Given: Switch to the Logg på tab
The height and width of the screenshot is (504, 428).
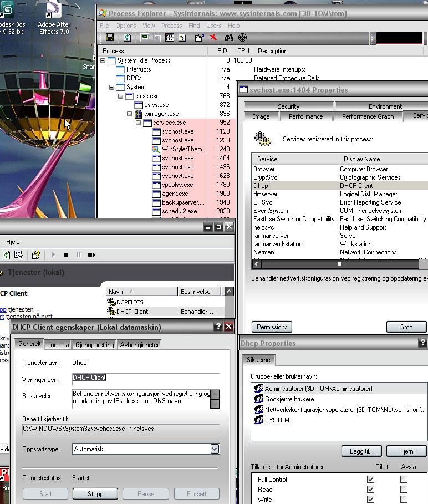Looking at the screenshot, I should [58, 344].
